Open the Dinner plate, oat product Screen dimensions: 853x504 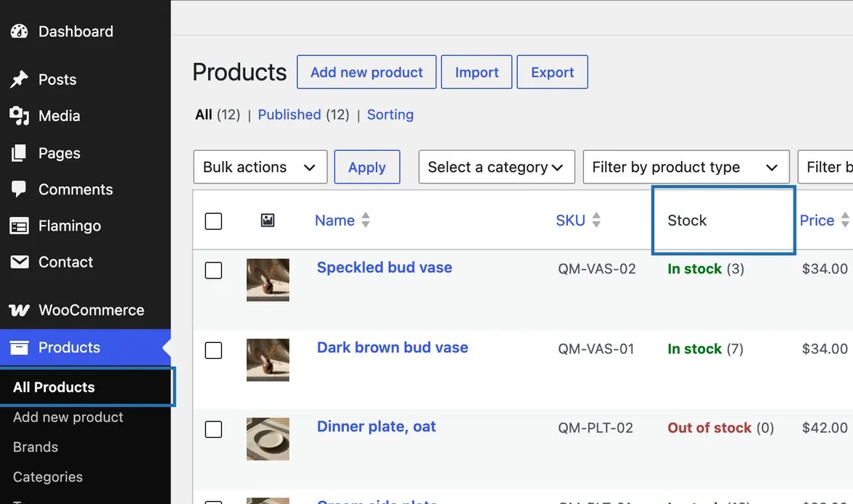(376, 427)
